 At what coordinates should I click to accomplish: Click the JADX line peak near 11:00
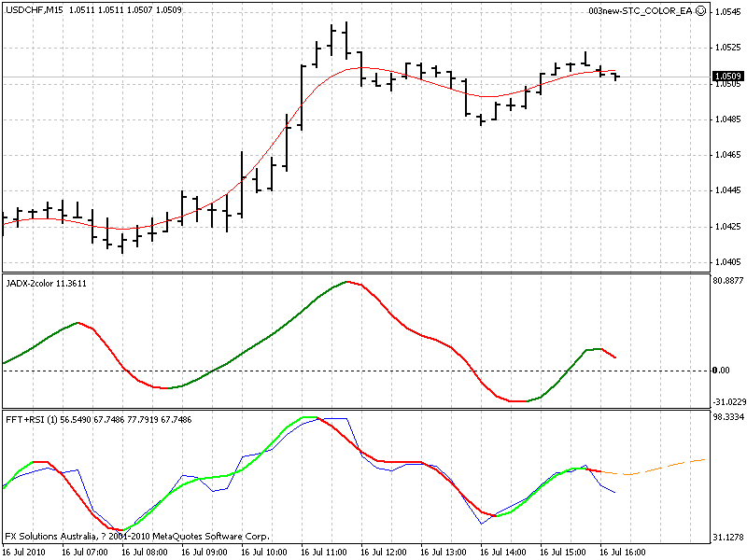tap(346, 282)
